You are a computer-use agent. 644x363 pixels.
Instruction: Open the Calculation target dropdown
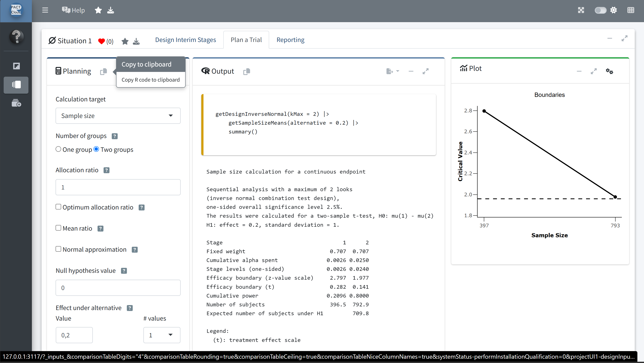118,115
